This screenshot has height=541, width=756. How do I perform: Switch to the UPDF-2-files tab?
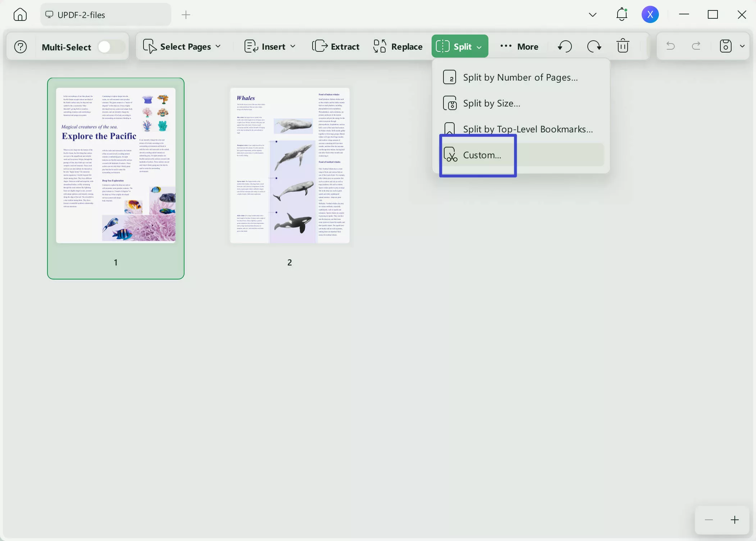coord(105,14)
